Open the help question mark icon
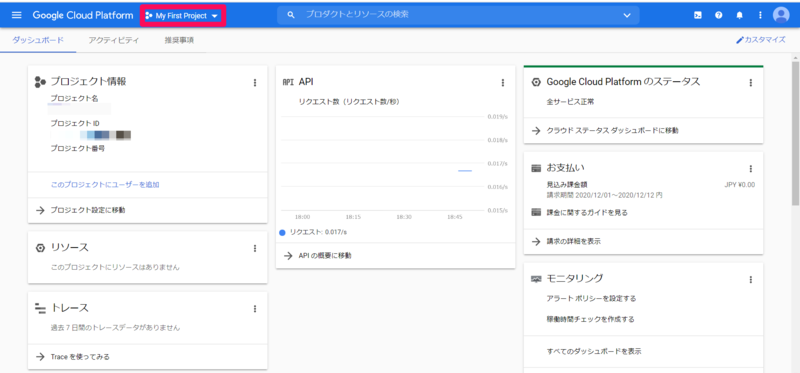This screenshot has width=800, height=373. [718, 15]
